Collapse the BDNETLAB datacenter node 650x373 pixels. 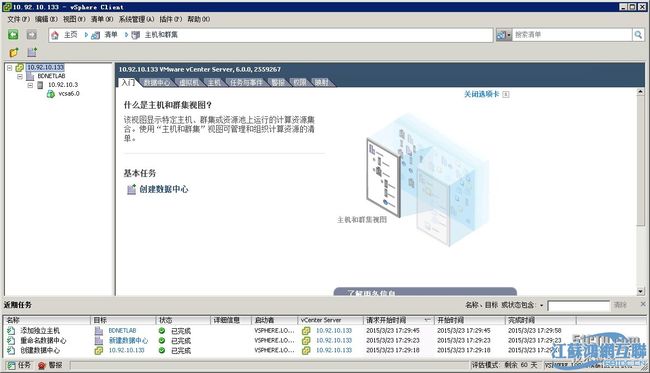click(x=20, y=77)
